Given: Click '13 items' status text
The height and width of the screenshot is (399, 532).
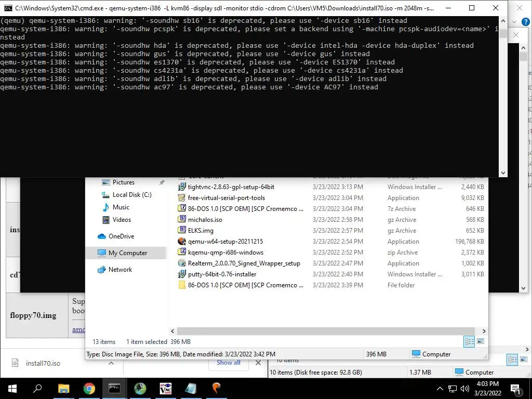Looking at the screenshot, I should [x=104, y=342].
